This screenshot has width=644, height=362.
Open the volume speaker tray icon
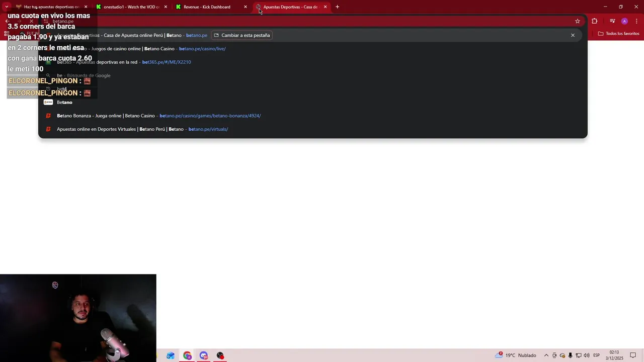[x=587, y=355]
